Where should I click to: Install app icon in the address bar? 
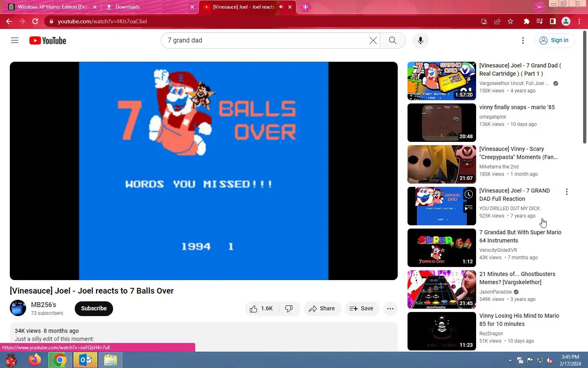[484, 21]
